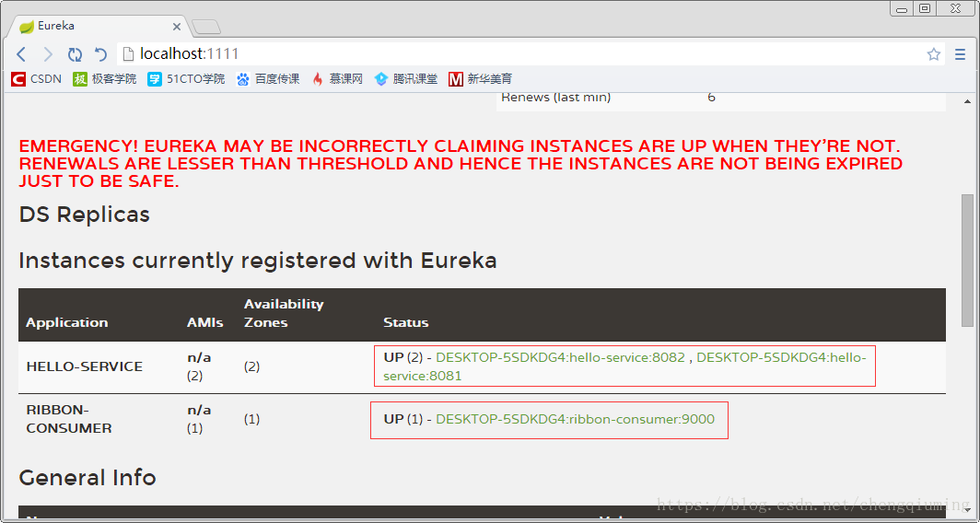Open the 新华美育 bookmark
Screen dimensions: 980x523
click(x=480, y=79)
